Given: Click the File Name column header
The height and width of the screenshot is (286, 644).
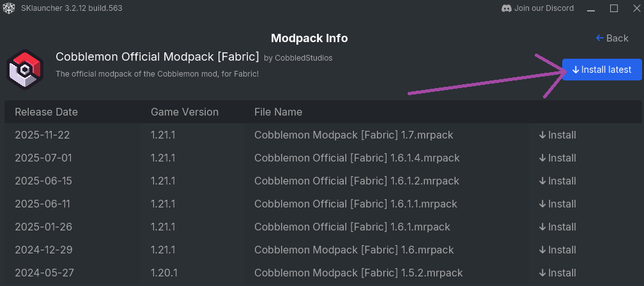Looking at the screenshot, I should [278, 112].
